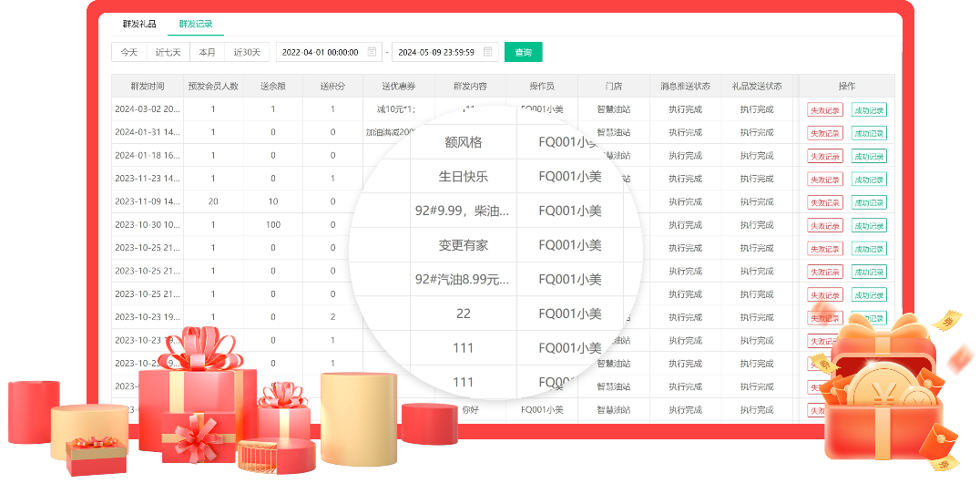The height and width of the screenshot is (494, 980).
Task: Select the 本月 date filter
Action: [x=208, y=52]
